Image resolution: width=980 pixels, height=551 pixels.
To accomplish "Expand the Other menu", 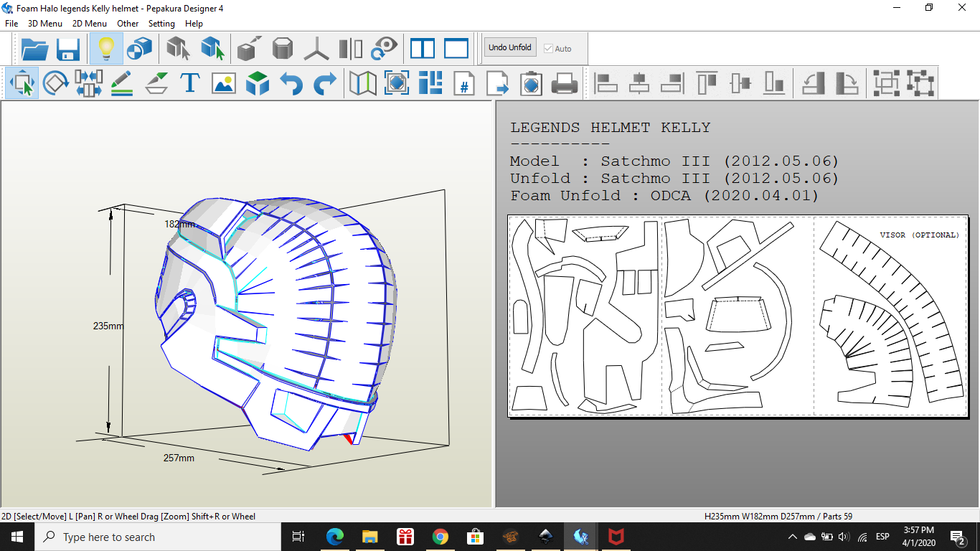I will click(128, 24).
